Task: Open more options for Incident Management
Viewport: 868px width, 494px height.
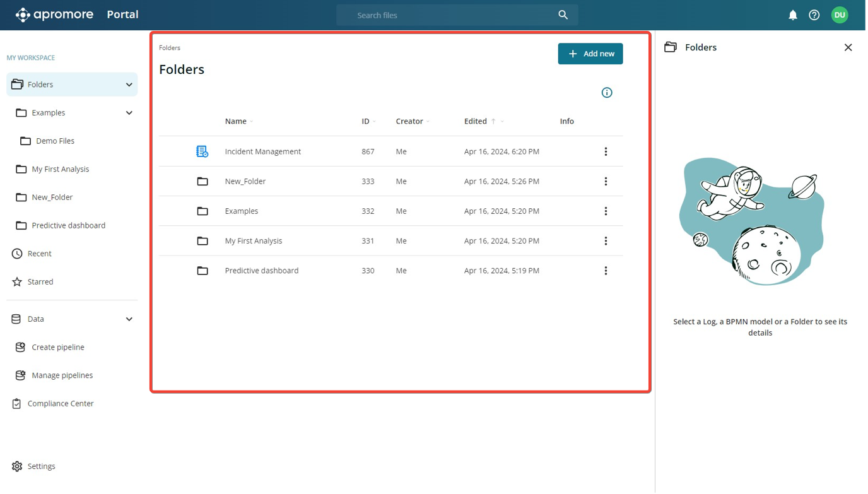Action: pyautogui.click(x=606, y=151)
